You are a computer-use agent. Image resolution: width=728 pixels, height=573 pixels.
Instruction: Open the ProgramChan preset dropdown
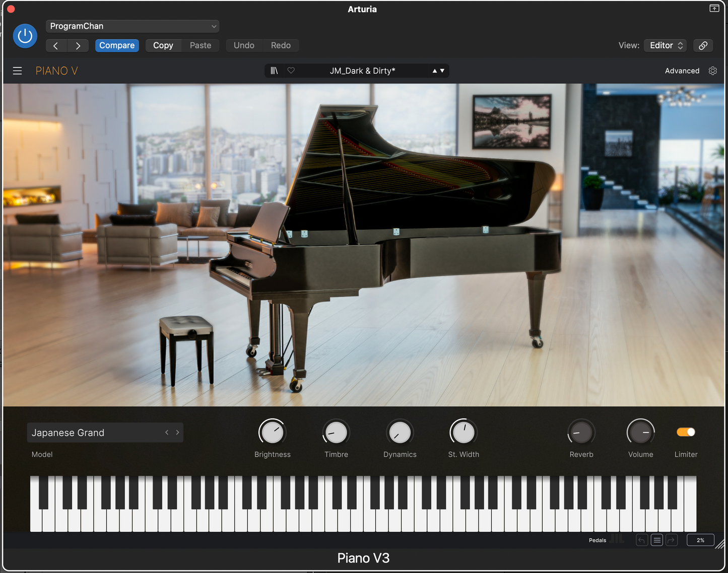click(x=133, y=26)
